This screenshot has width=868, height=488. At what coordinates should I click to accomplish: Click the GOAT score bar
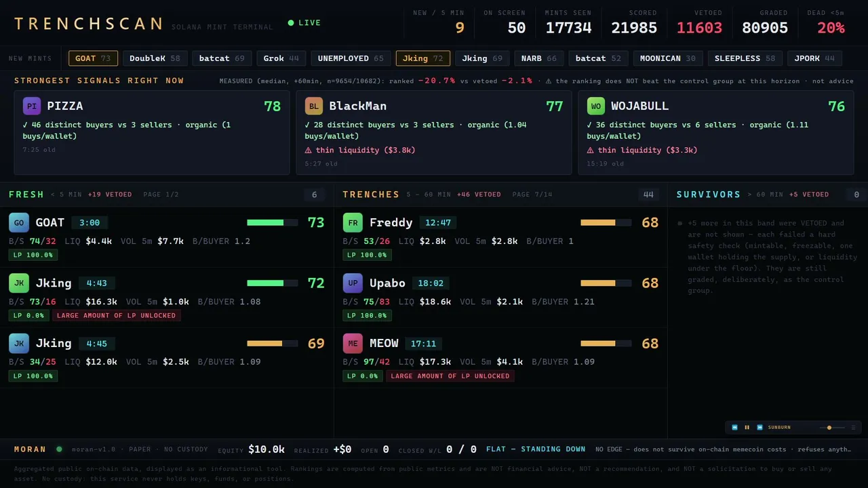click(x=272, y=222)
